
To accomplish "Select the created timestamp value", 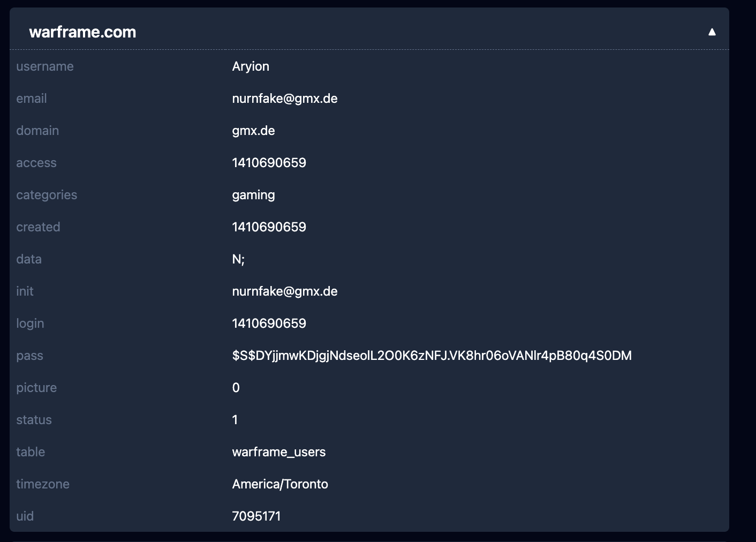I will pos(269,227).
